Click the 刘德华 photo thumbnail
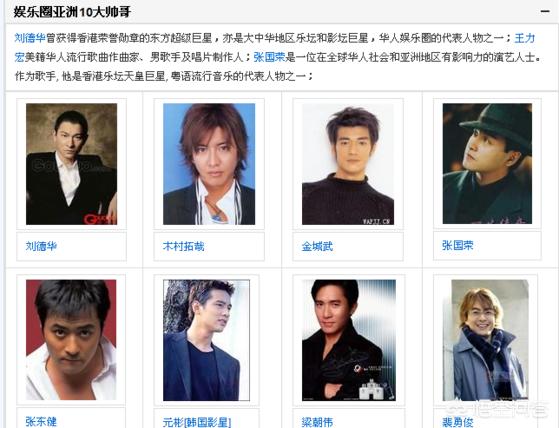The image size is (559, 428). [71, 164]
